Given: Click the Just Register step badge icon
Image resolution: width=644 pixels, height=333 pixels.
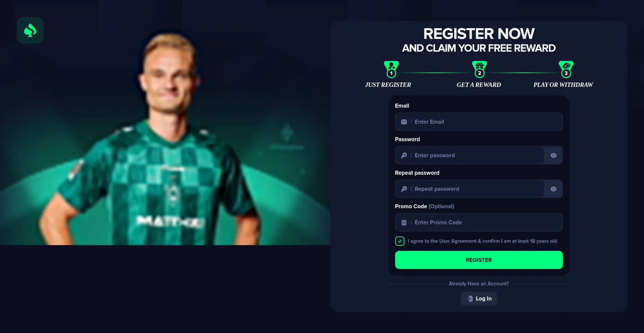Looking at the screenshot, I should pyautogui.click(x=391, y=69).
